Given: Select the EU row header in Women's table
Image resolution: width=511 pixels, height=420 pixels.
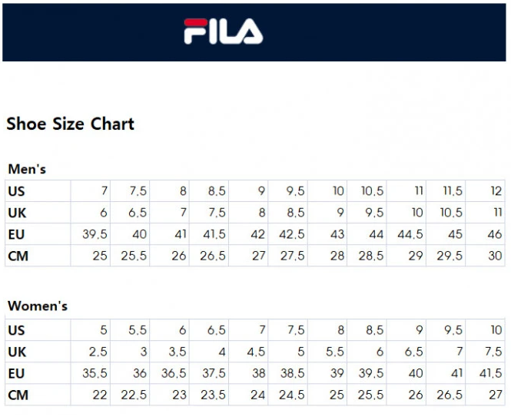Looking at the screenshot, I should [x=17, y=373].
